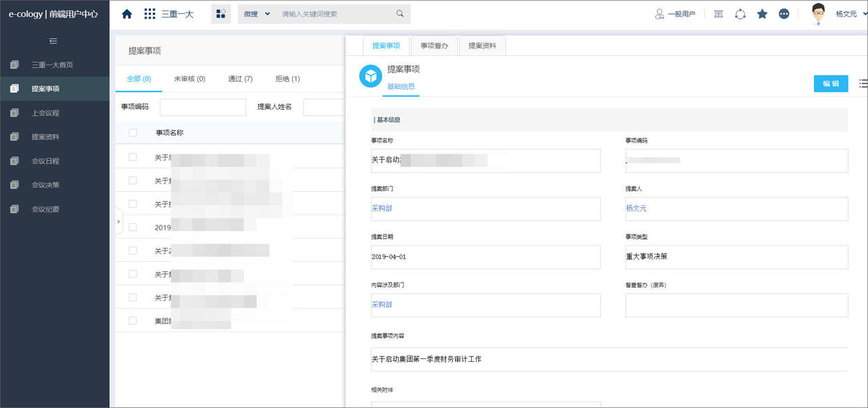Expand the 杨文元 user menu dropdown
Viewport: 868px width, 408px height.
tap(848, 13)
